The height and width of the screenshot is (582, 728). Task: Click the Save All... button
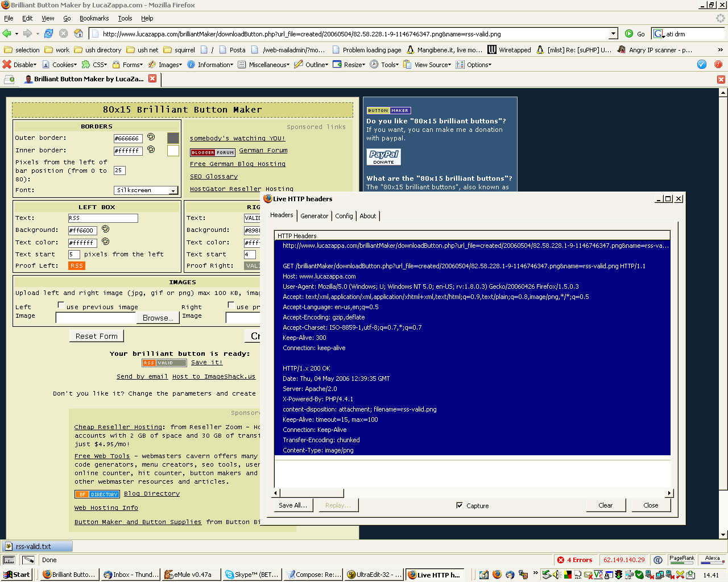[293, 505]
